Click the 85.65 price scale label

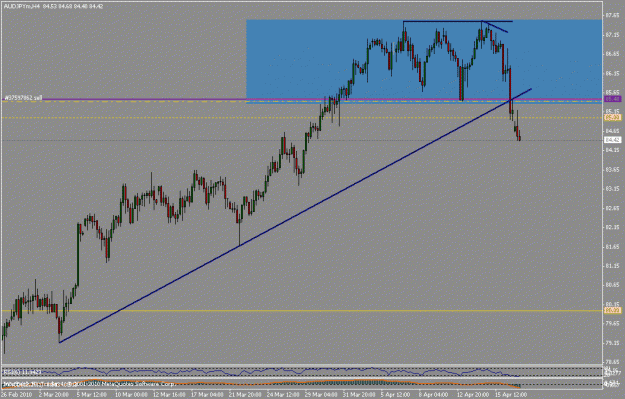click(x=612, y=92)
